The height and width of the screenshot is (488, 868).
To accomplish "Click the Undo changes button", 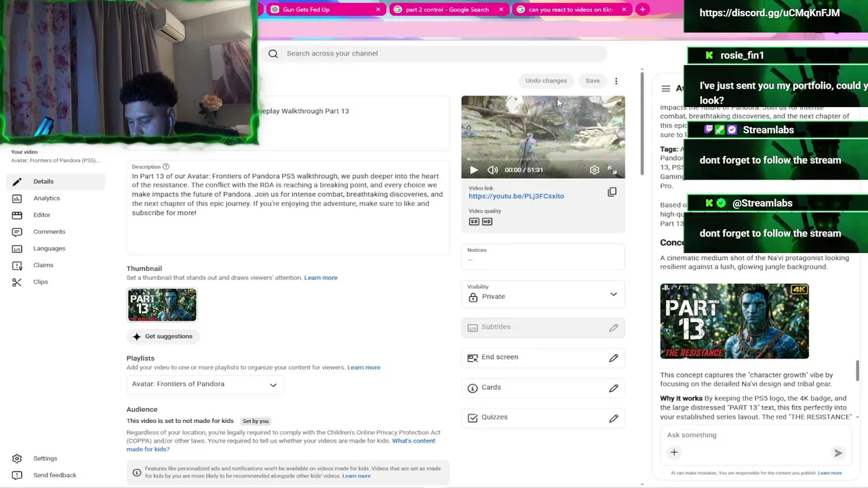I will (x=546, y=81).
